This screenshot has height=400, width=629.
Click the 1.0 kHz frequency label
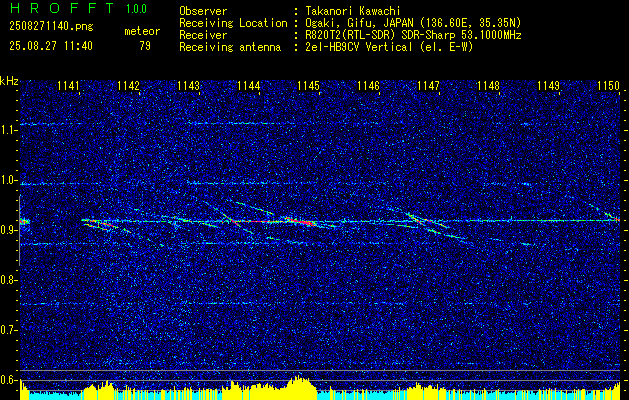(x=8, y=180)
